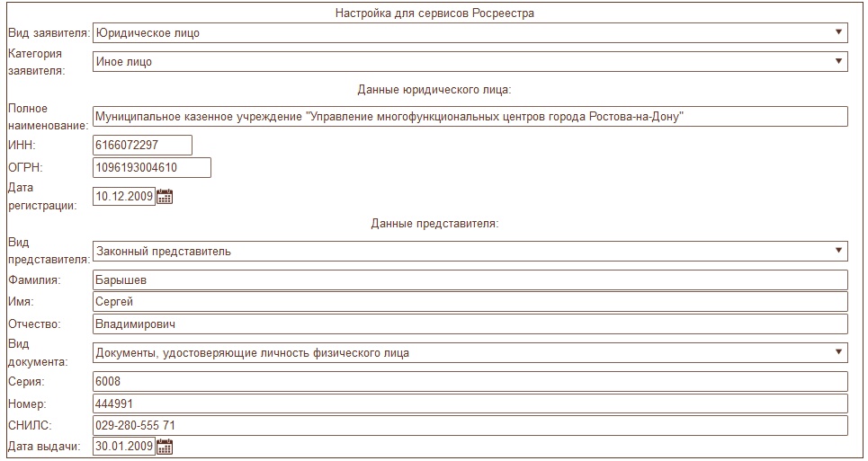The image size is (868, 461).
Task: Open calendar picker for Дата выдачи
Action: coord(165,447)
